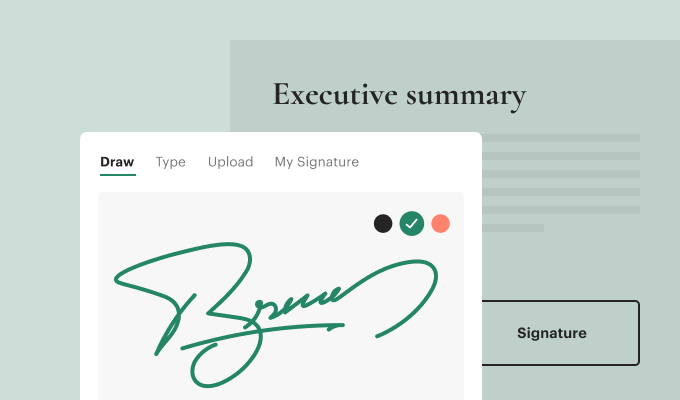This screenshot has height=400, width=680.
Task: Click the Signature field button
Action: coord(552,333)
